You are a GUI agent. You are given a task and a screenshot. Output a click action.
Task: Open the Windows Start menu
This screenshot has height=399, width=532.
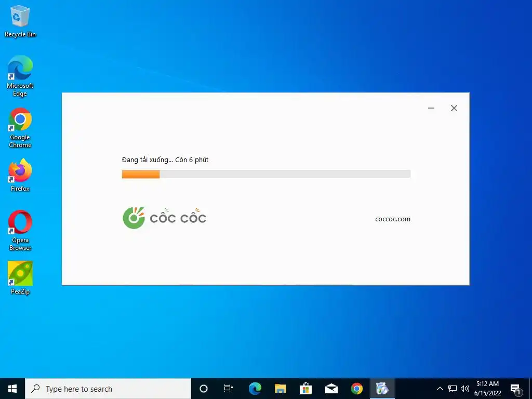pos(12,389)
